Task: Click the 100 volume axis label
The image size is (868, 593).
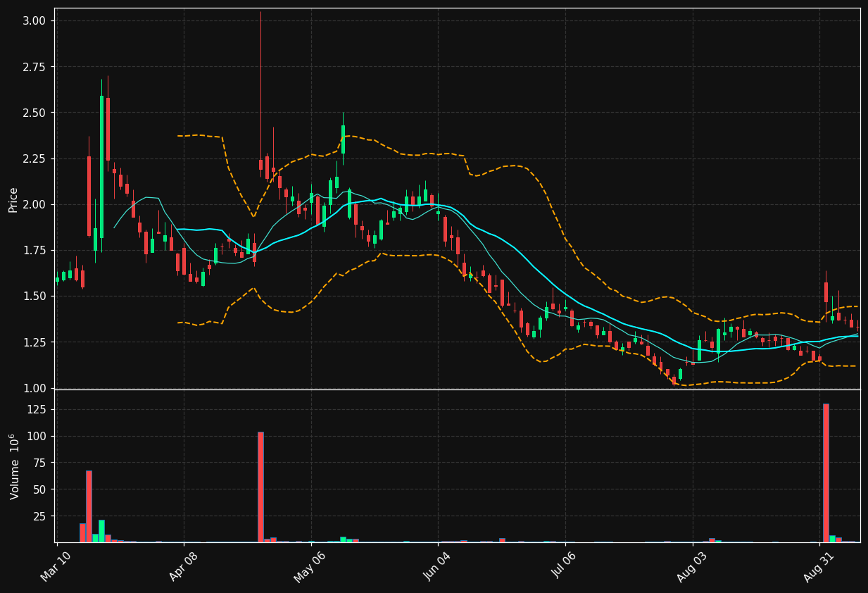Action: click(x=37, y=436)
